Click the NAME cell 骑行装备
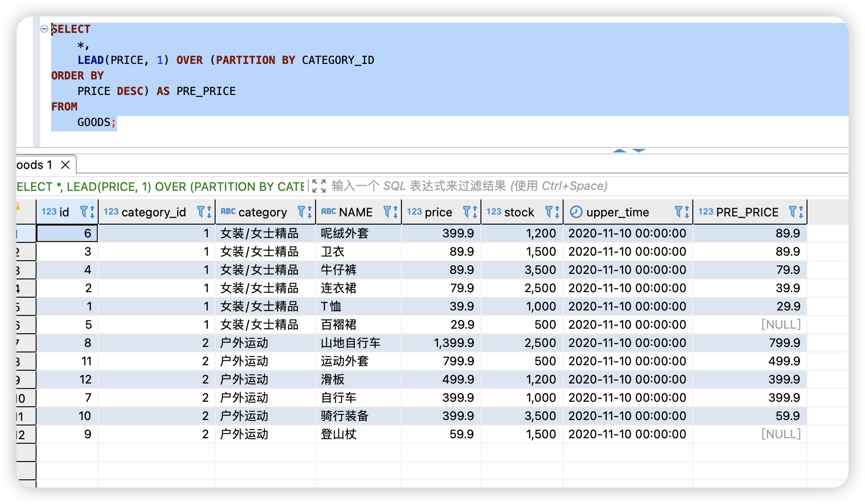The height and width of the screenshot is (504, 865). click(x=359, y=416)
